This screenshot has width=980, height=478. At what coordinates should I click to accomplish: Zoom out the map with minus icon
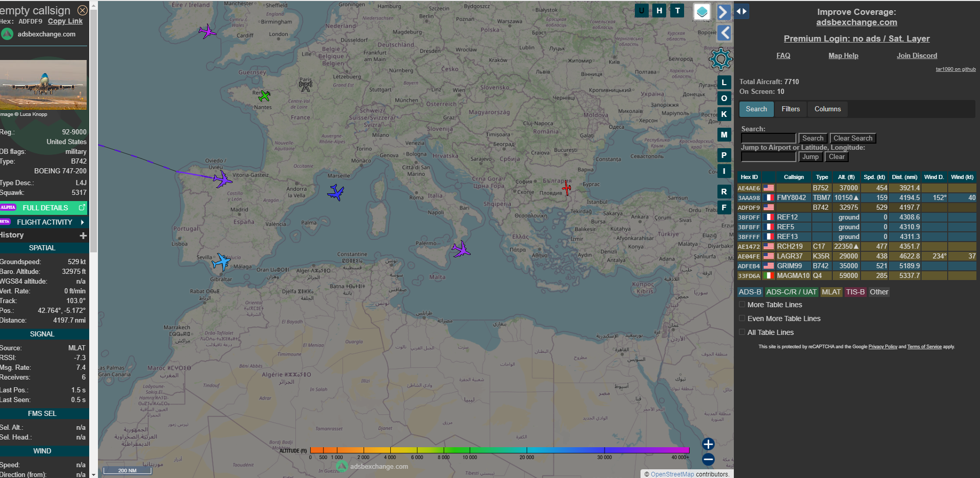pos(708,459)
